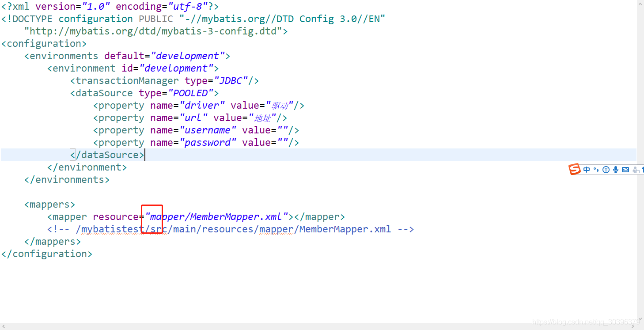Click the closing </dataSource> tag
This screenshot has height=330, width=644.
(107, 155)
